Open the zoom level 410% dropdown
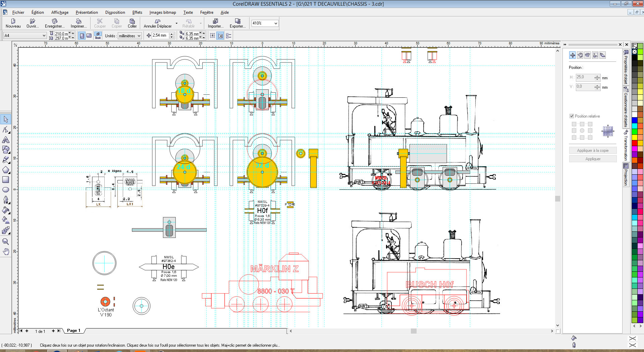Viewport: 644px width, 352px height. (x=276, y=23)
